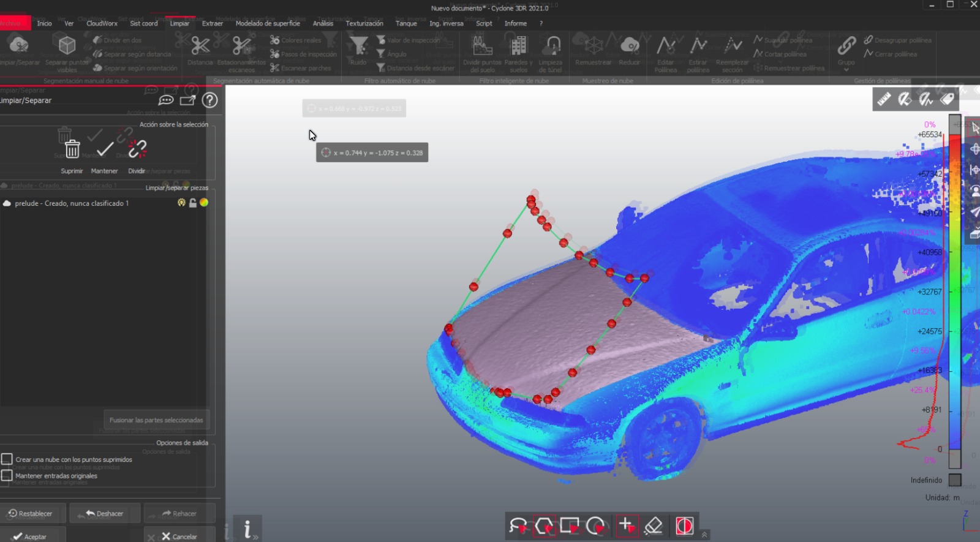980x542 pixels.
Task: Expand the bottom selection toolbar chevron
Action: coord(704,535)
